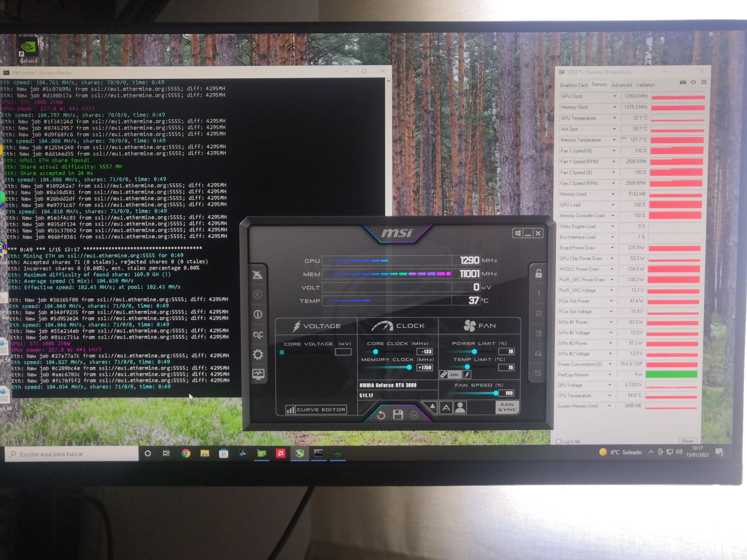Click the Windows taskbar search box
This screenshot has width=747, height=560.
click(71, 454)
